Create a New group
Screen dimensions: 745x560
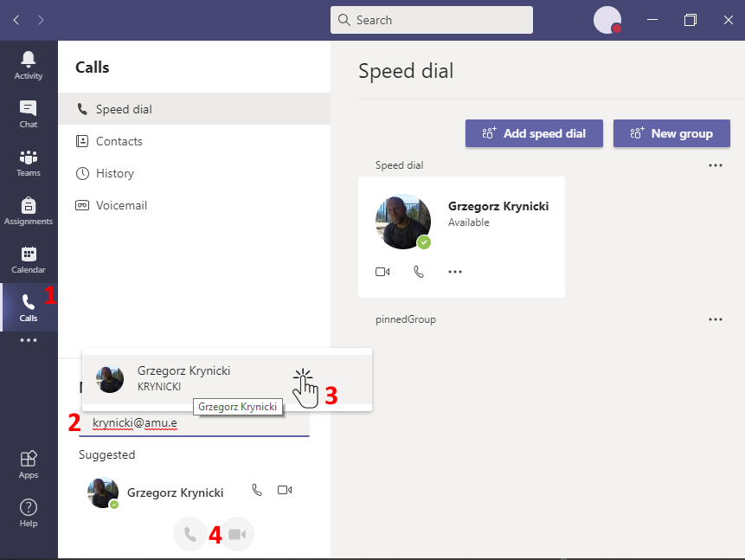click(671, 133)
